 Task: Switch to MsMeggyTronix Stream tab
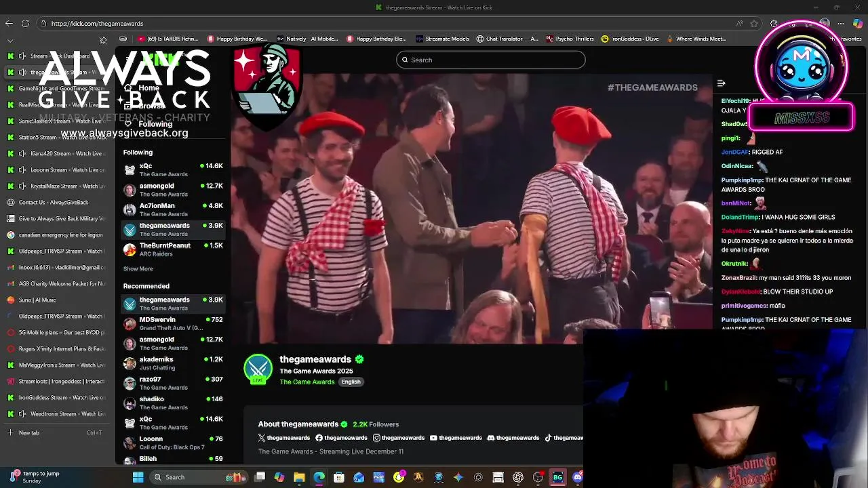click(56, 365)
